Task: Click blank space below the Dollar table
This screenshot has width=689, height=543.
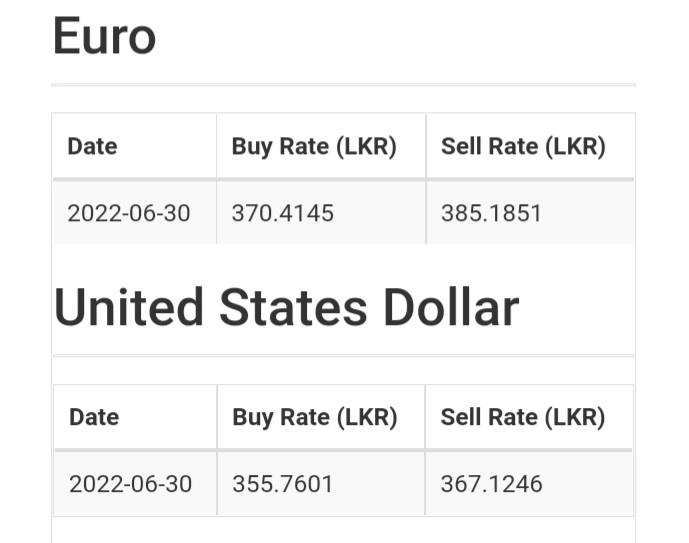Action: tap(343, 530)
